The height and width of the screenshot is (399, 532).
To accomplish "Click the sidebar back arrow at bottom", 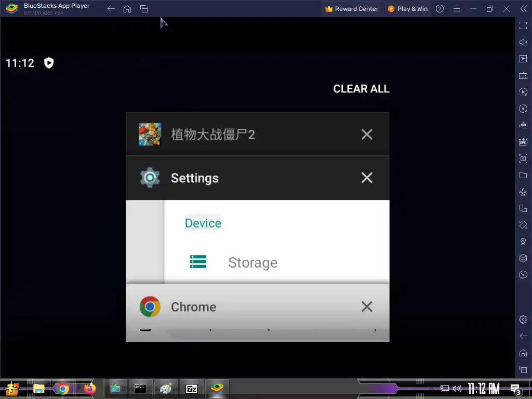I will [x=523, y=336].
